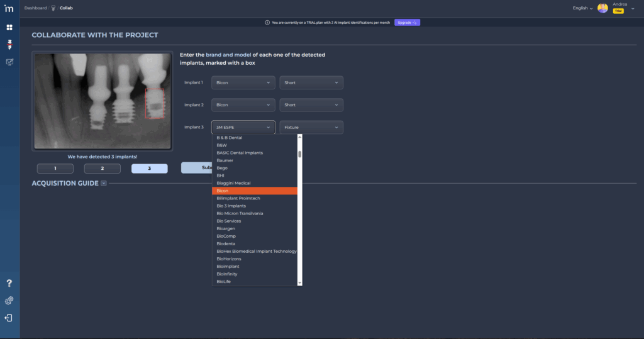The image size is (644, 339).
Task: Click the implant identification icon in sidebar
Action: [9, 45]
